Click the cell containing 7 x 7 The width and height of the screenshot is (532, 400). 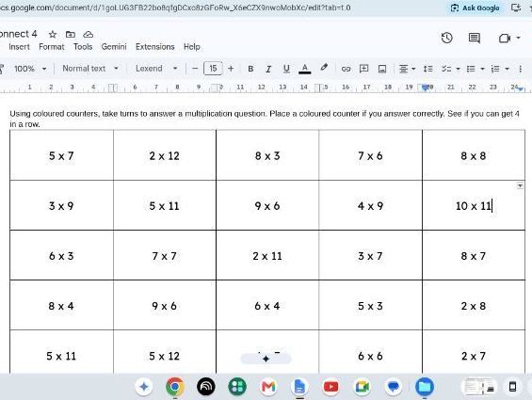(165, 255)
